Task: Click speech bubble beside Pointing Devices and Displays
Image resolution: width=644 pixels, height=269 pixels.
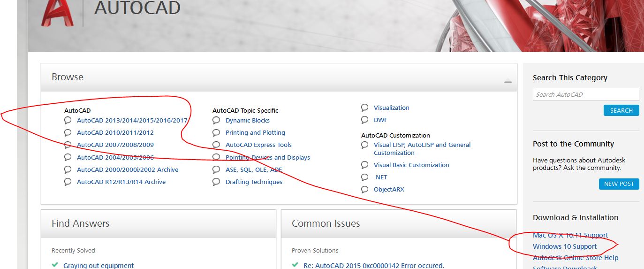Action: pos(216,158)
